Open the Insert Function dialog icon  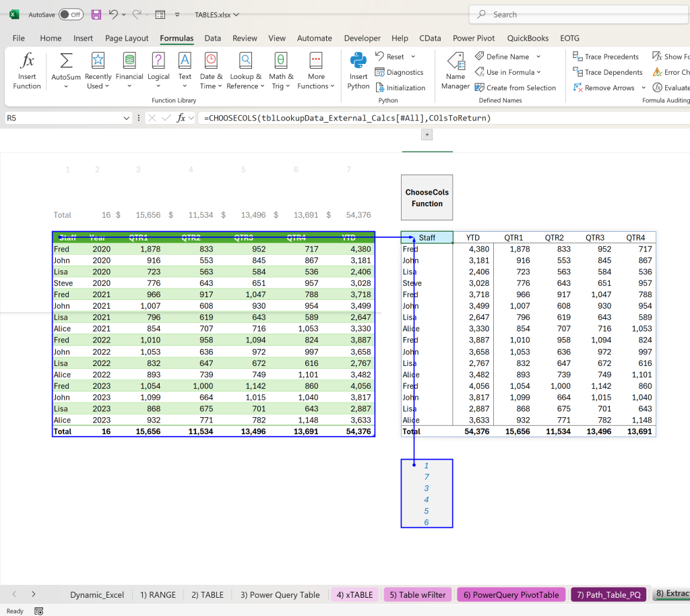(27, 61)
